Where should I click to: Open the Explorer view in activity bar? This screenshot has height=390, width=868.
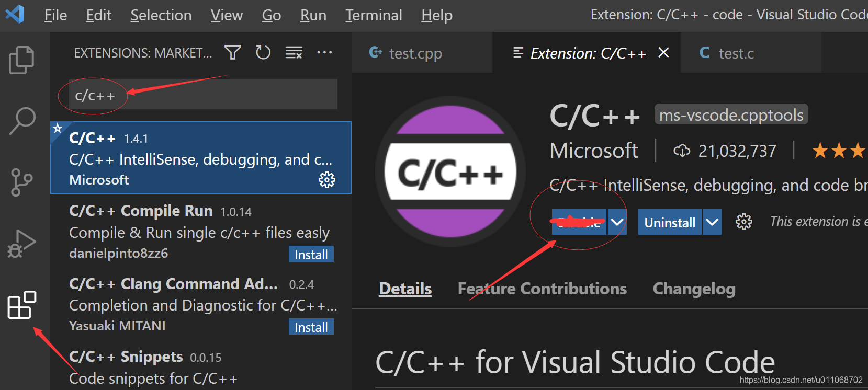coord(21,60)
